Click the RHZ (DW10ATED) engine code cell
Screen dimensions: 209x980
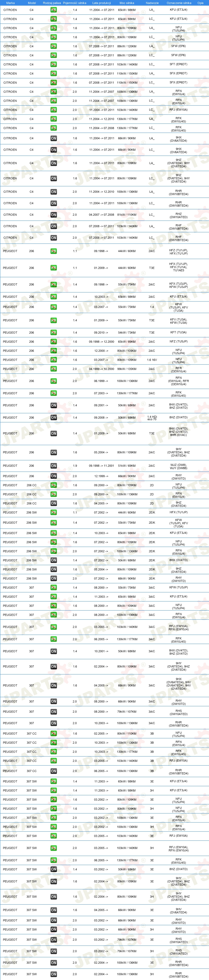[179, 215]
